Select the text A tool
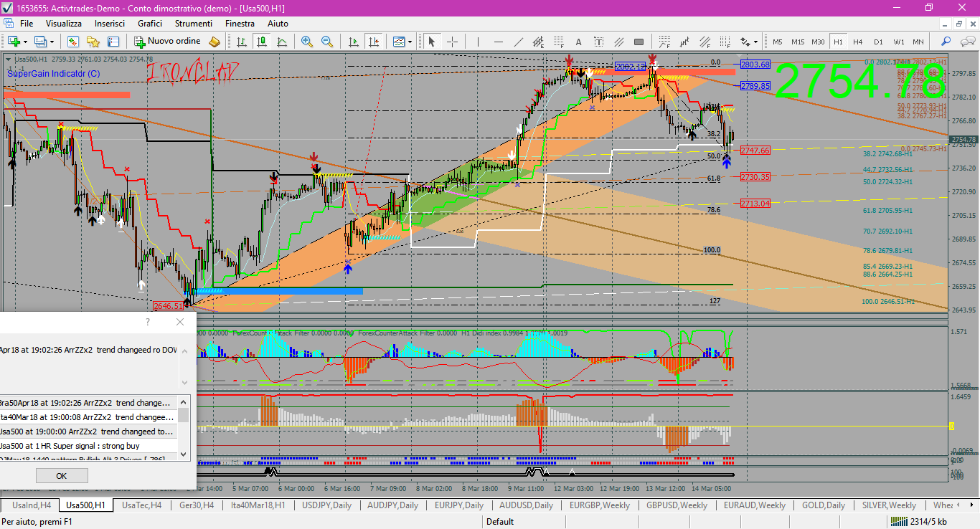980x529 pixels. 579,42
